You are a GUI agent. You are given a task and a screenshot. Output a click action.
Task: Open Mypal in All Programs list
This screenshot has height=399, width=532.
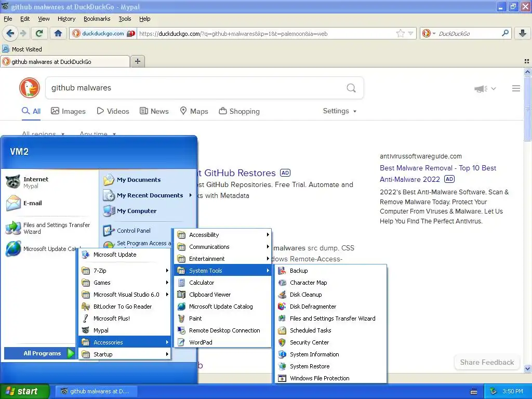pyautogui.click(x=125, y=330)
